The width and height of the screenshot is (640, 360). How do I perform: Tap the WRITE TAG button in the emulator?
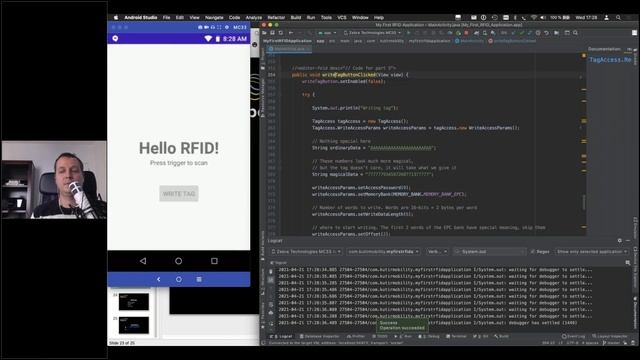[x=179, y=193]
